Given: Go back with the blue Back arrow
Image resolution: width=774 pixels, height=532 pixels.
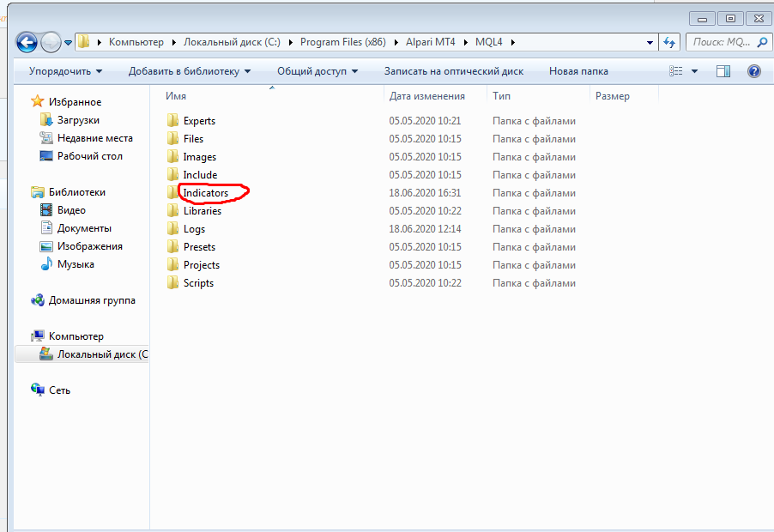Looking at the screenshot, I should pos(27,42).
